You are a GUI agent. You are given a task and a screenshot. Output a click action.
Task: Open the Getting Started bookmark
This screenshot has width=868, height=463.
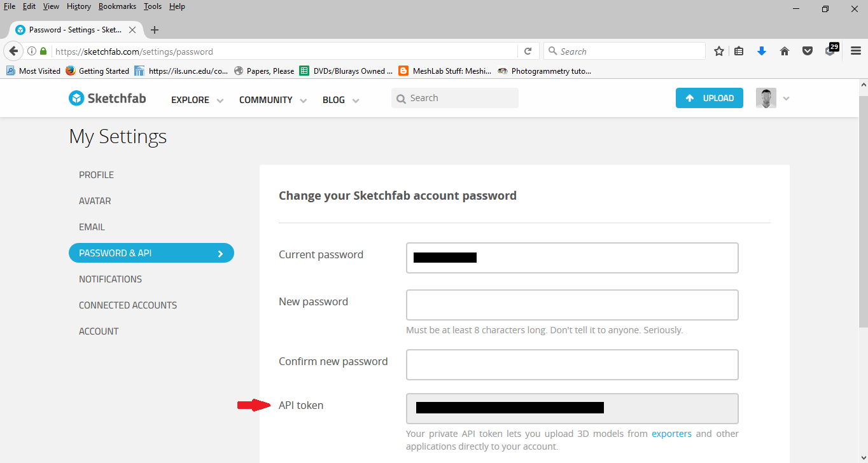tap(97, 71)
